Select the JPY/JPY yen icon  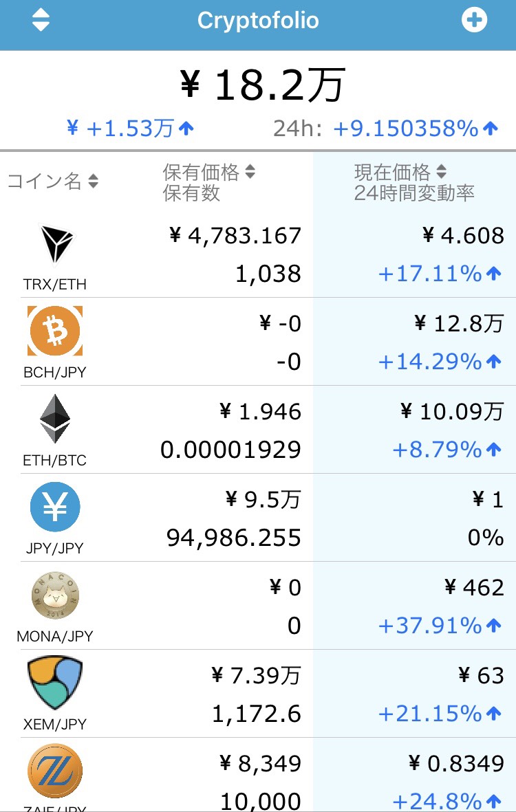coord(55,507)
